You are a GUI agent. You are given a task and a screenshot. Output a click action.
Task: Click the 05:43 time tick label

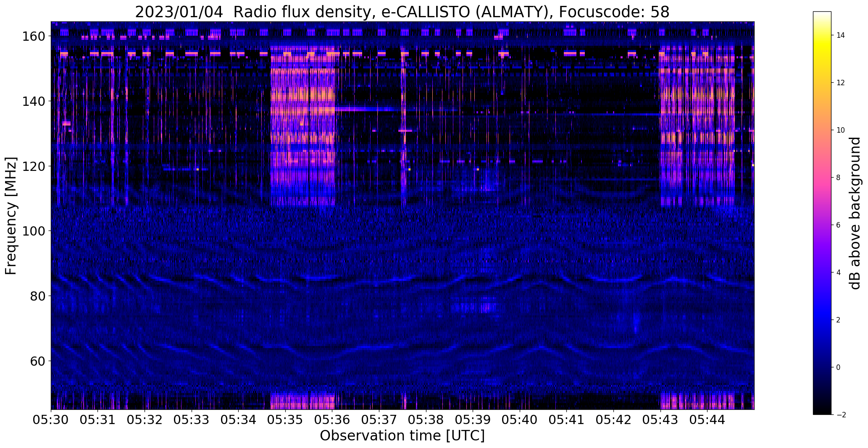[660, 420]
